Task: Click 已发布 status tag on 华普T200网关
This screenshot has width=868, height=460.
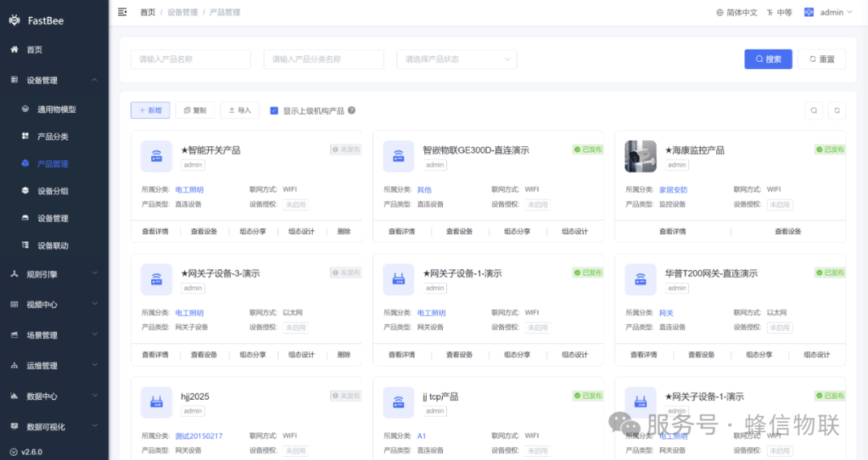Action: [829, 273]
